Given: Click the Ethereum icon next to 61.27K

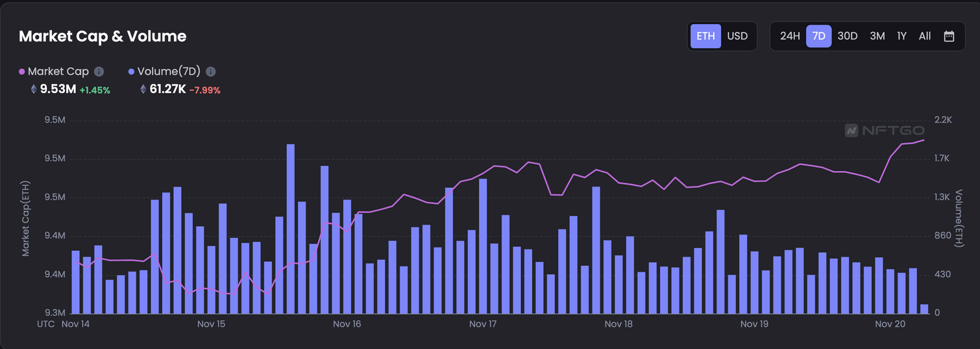Looking at the screenshot, I should (143, 90).
